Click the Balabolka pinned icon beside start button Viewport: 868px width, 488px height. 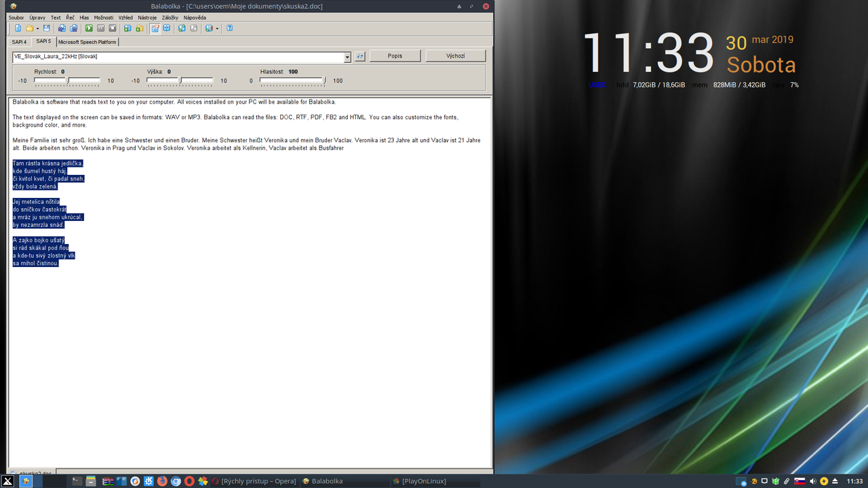(x=26, y=481)
